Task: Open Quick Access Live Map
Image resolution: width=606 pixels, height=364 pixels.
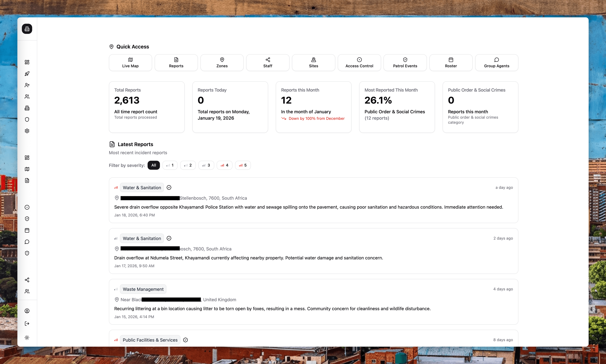Action: [130, 63]
